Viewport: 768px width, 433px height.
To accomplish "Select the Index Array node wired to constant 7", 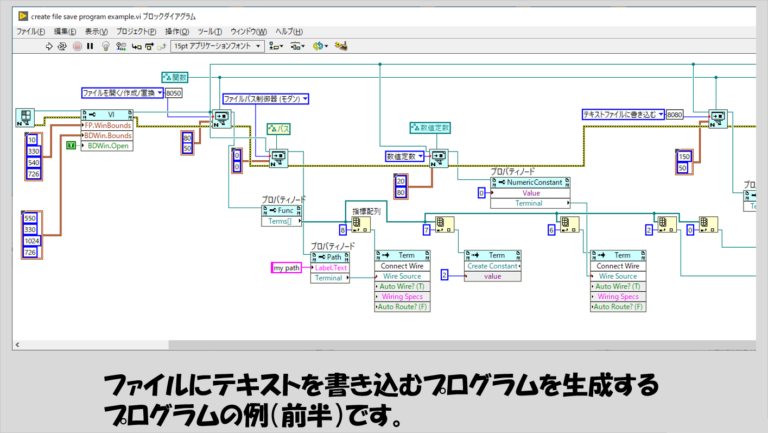I will [444, 225].
